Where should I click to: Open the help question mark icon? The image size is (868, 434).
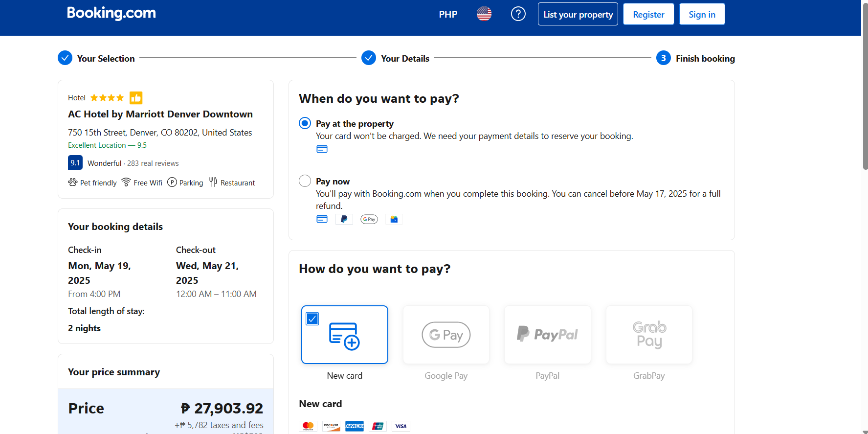[x=518, y=14]
